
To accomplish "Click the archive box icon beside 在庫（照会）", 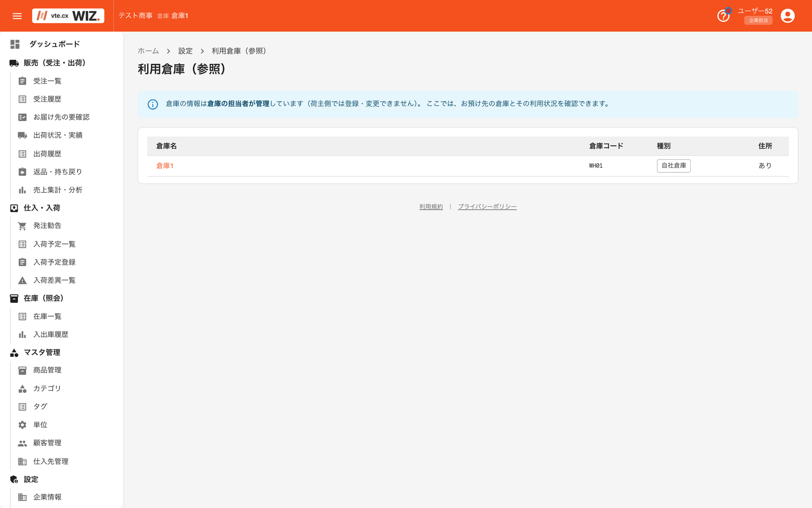I will [14, 298].
